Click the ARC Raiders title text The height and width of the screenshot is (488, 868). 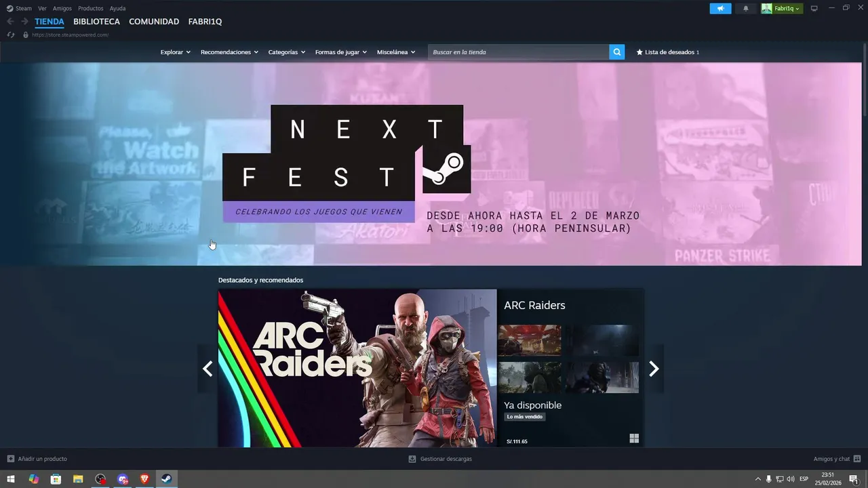point(534,305)
